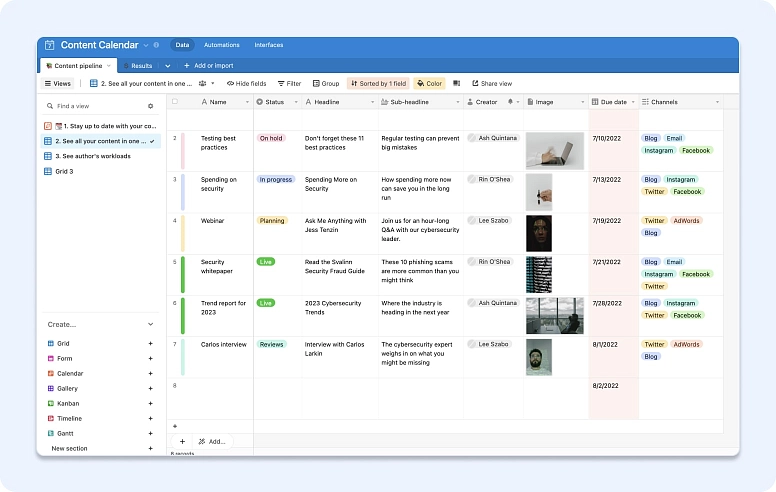Add a new Kanban view

[x=150, y=404]
